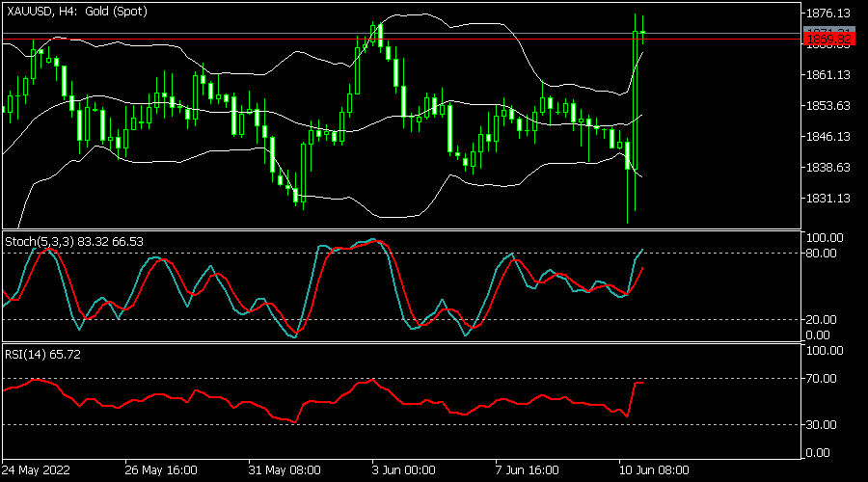Click the 80.00 level in Stochastic panel
Image resolution: width=868 pixels, height=482 pixels.
pos(822,254)
